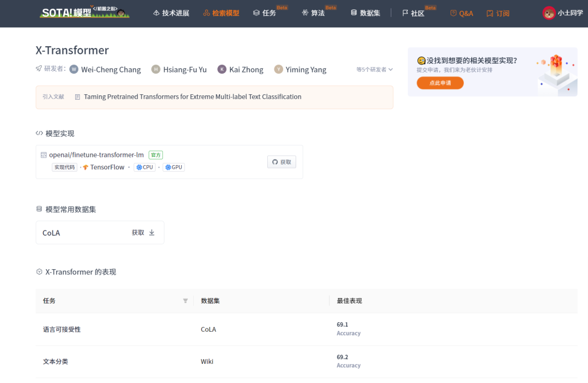Screen dimensions: 588x383
Task: Open the Taming Pretrained Transformers paper link
Action: (x=192, y=97)
